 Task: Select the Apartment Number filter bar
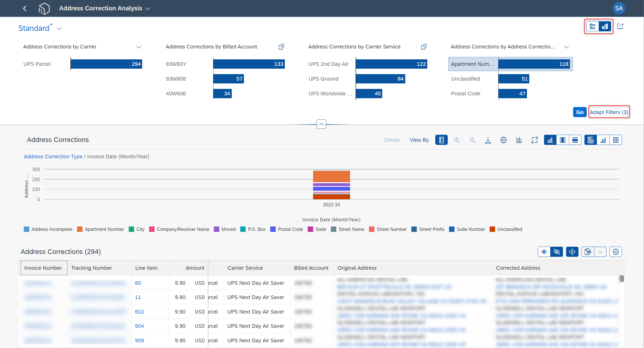pyautogui.click(x=510, y=64)
